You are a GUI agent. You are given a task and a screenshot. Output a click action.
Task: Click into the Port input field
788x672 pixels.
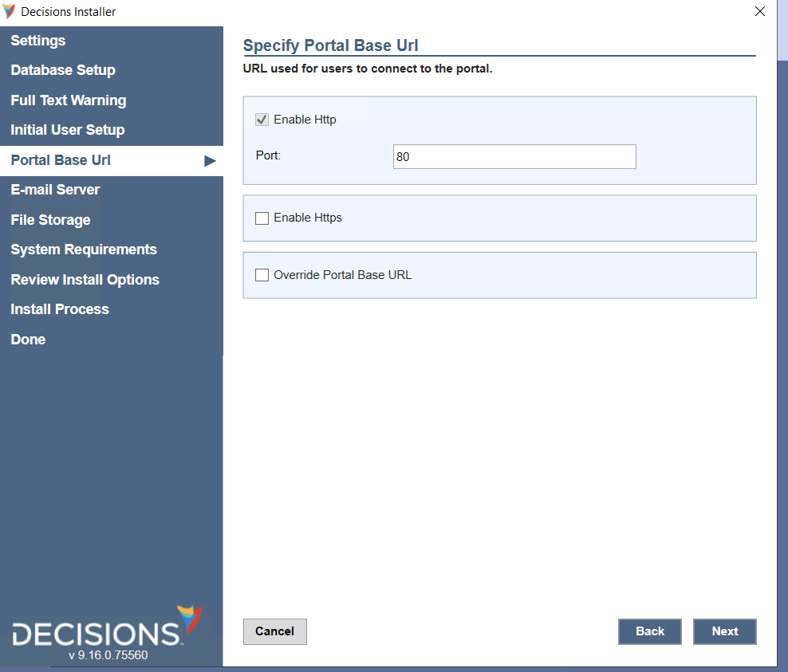514,157
